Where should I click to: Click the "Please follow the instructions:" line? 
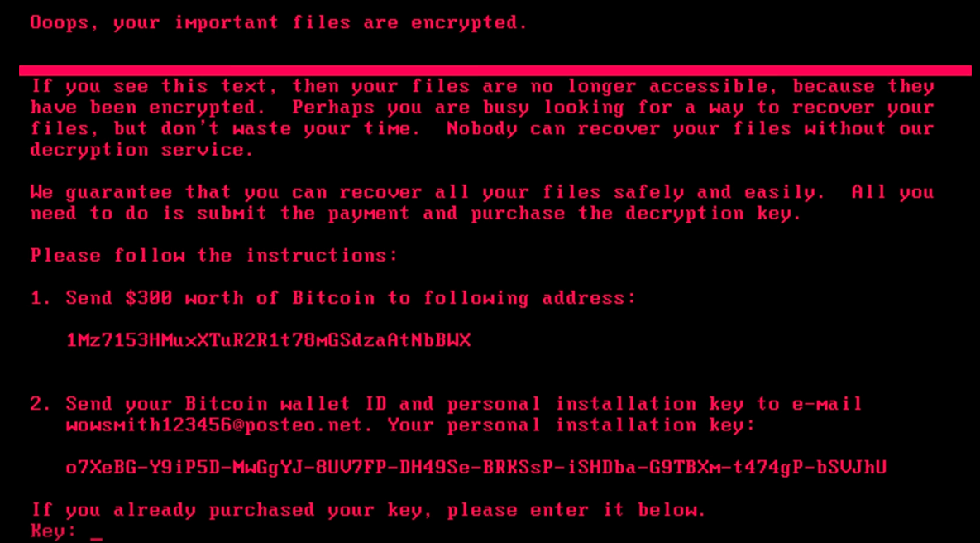click(214, 255)
